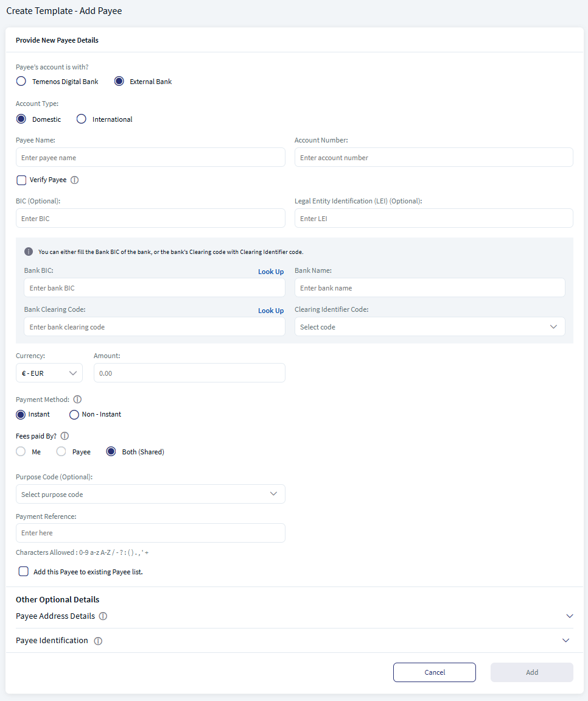Choose International account type
588x701 pixels.
pos(82,119)
